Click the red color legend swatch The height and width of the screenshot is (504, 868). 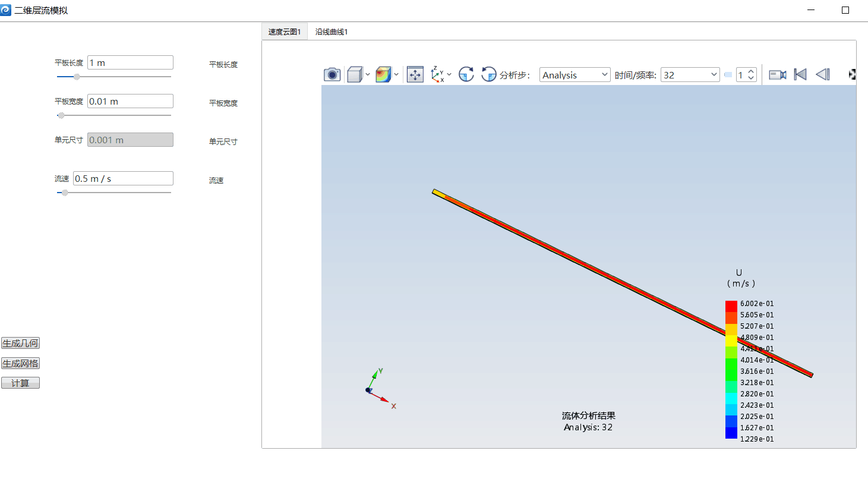(x=731, y=306)
